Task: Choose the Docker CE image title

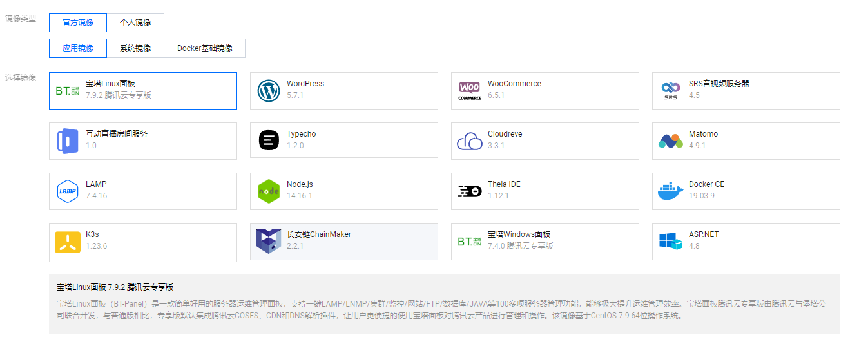Action: (x=706, y=184)
